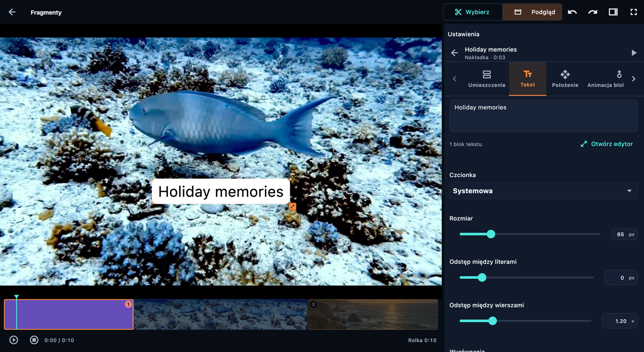Redo the last action
The image size is (644, 352).
pos(593,12)
